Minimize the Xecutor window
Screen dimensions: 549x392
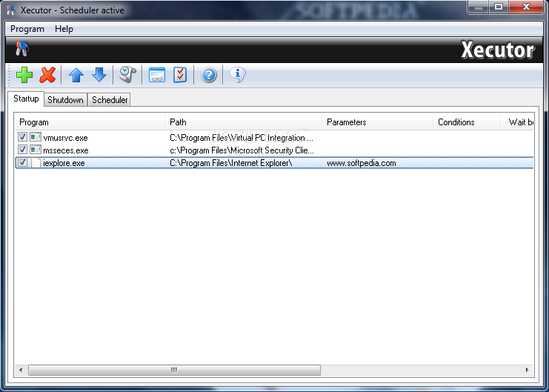(x=479, y=7)
